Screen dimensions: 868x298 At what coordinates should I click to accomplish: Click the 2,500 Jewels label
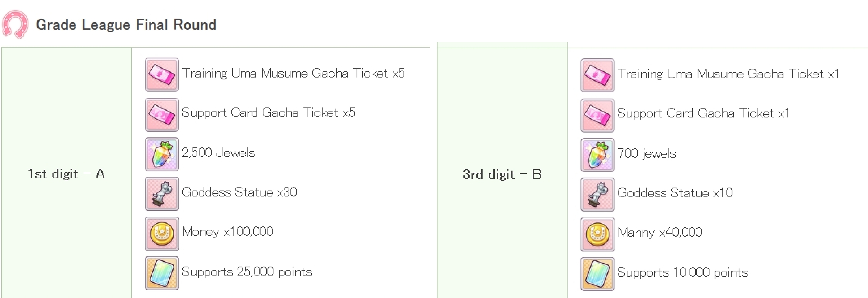218,153
